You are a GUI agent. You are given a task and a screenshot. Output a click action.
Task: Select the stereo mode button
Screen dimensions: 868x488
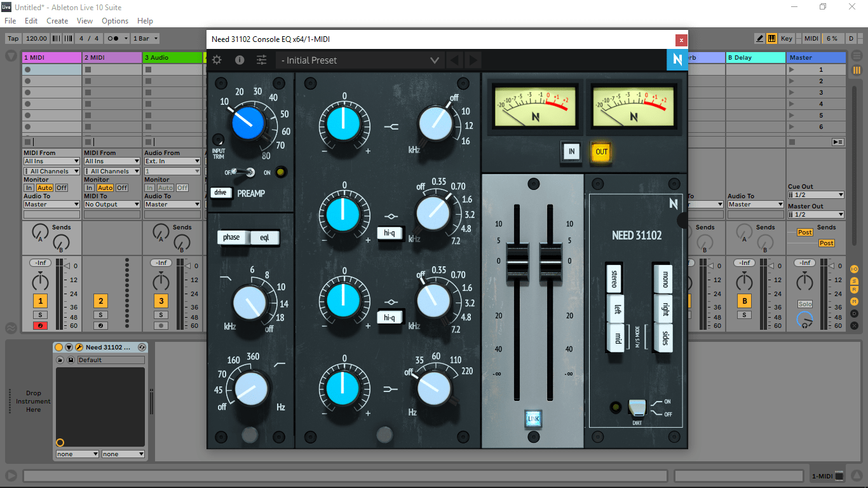coord(614,279)
